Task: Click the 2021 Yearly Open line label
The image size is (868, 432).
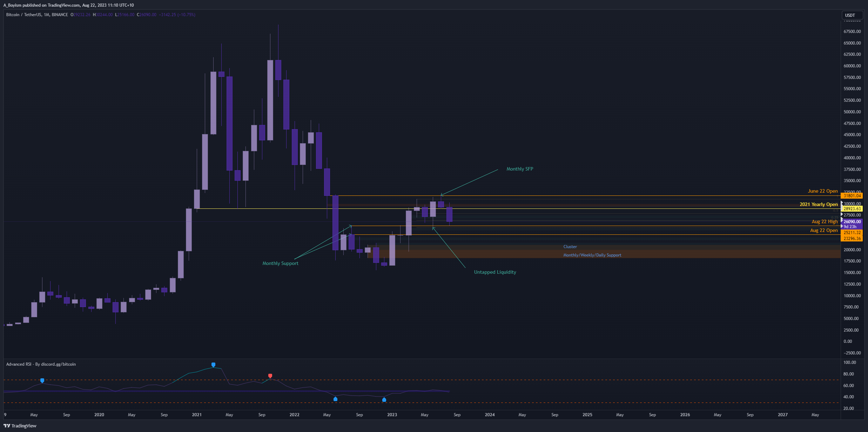Action: tap(818, 205)
